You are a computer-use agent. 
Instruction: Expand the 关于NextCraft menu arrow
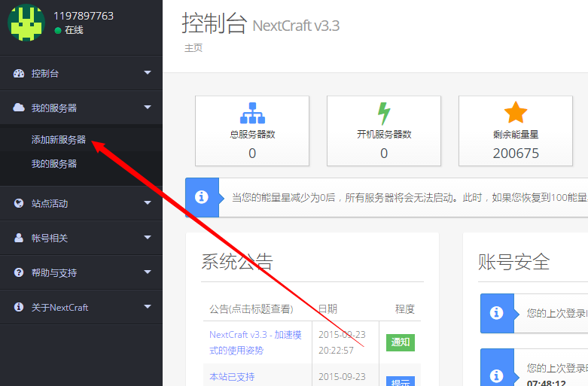click(148, 306)
